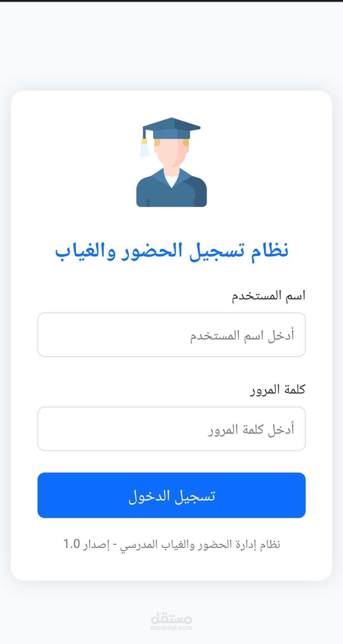
Task: Click the blue تسجيل الدخول button
Action: [x=172, y=495]
